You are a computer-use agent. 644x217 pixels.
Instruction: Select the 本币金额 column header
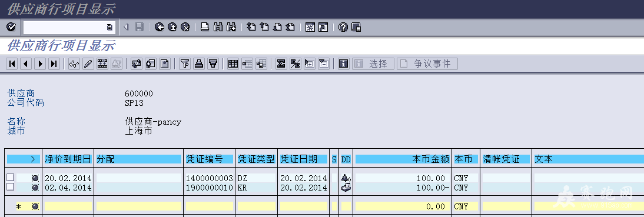click(403, 159)
